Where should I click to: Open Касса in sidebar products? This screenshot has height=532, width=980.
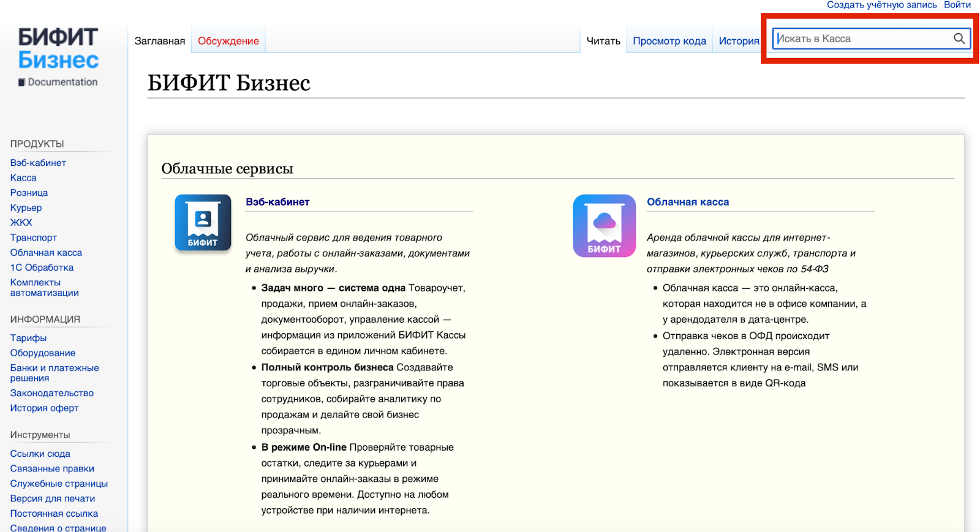pos(23,178)
